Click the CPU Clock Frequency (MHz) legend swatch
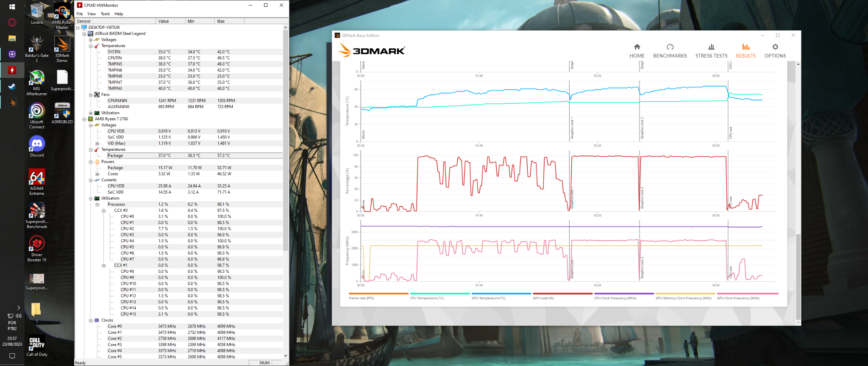The height and width of the screenshot is (366, 868). pos(624,294)
